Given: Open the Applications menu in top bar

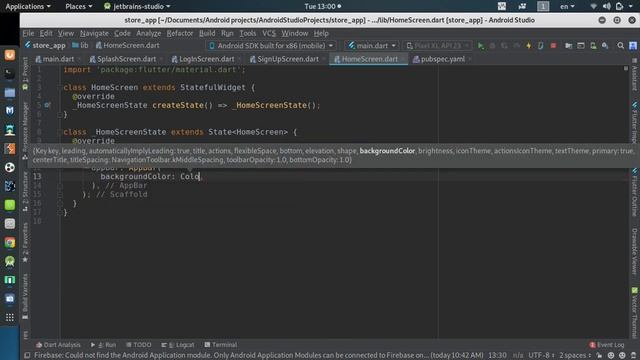Looking at the screenshot, I should click(28, 6).
